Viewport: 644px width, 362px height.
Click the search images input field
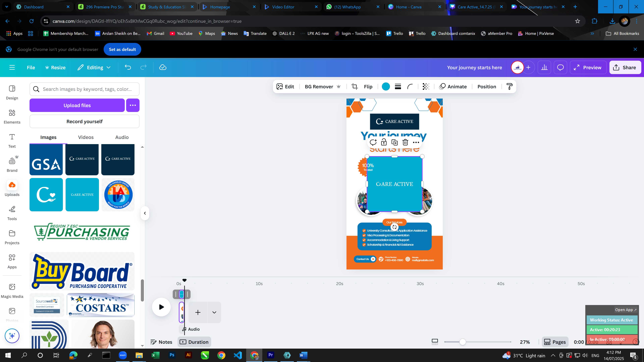click(85, 89)
